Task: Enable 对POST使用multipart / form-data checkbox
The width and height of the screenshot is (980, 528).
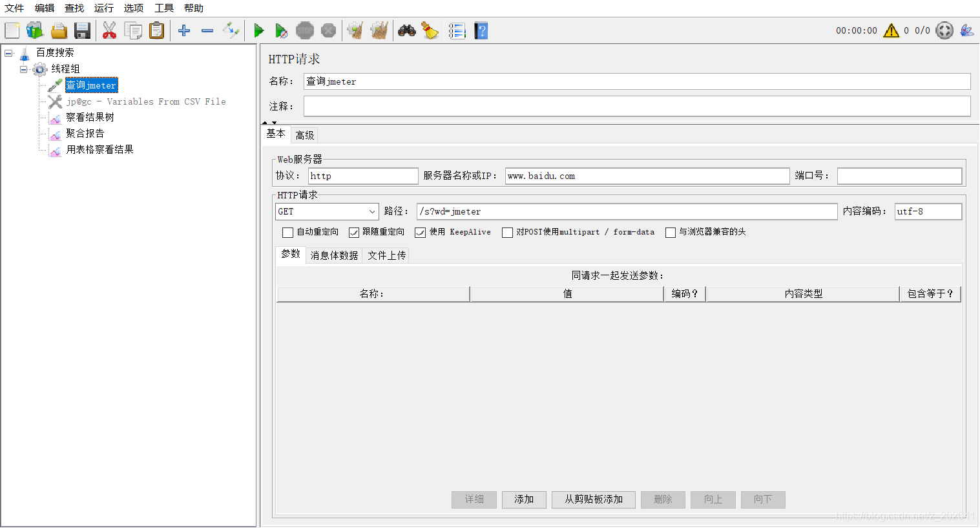Action: pyautogui.click(x=508, y=232)
